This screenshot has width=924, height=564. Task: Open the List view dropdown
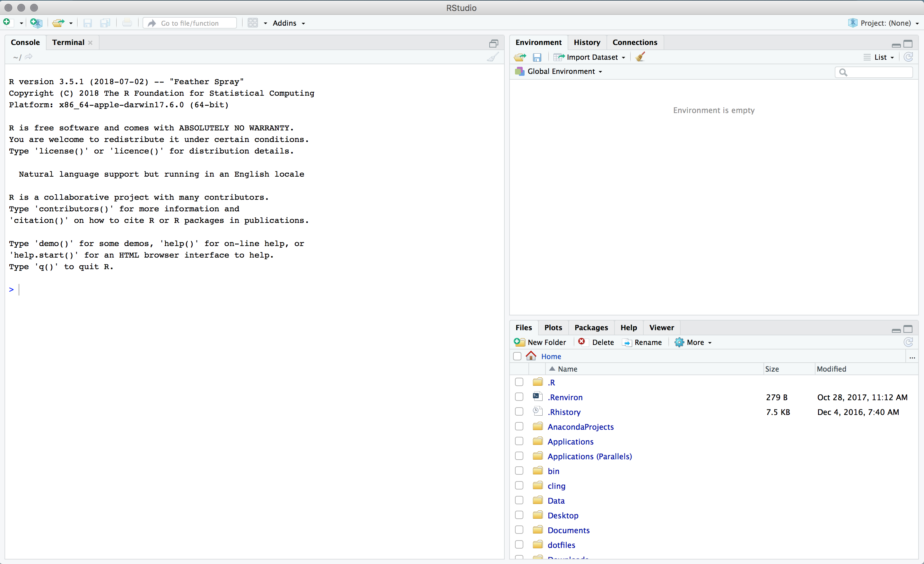tap(879, 57)
